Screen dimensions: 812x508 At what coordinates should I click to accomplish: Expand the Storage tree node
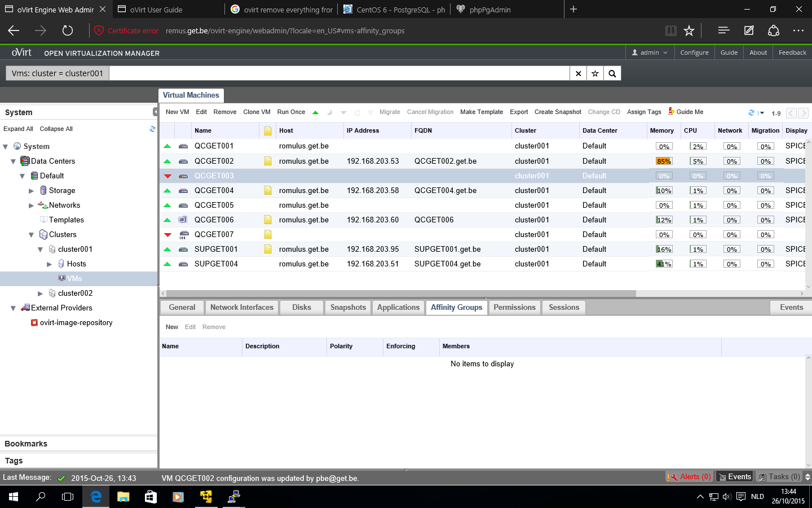coord(31,191)
